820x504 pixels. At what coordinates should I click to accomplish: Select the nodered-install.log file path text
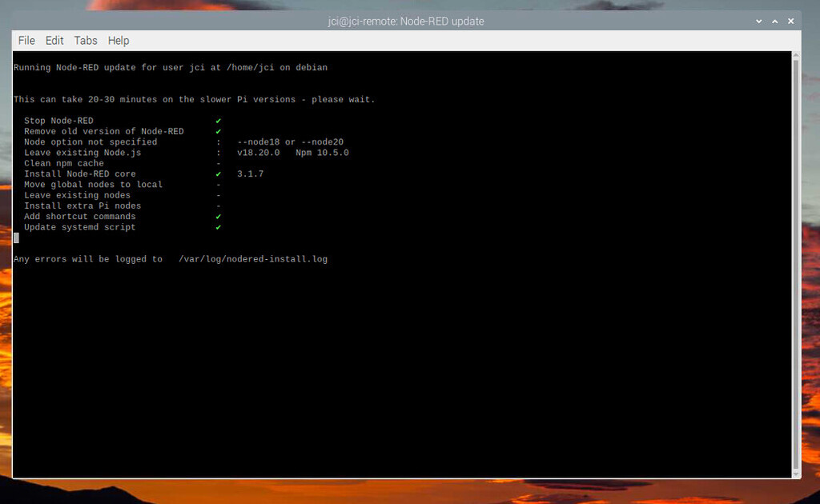click(252, 258)
